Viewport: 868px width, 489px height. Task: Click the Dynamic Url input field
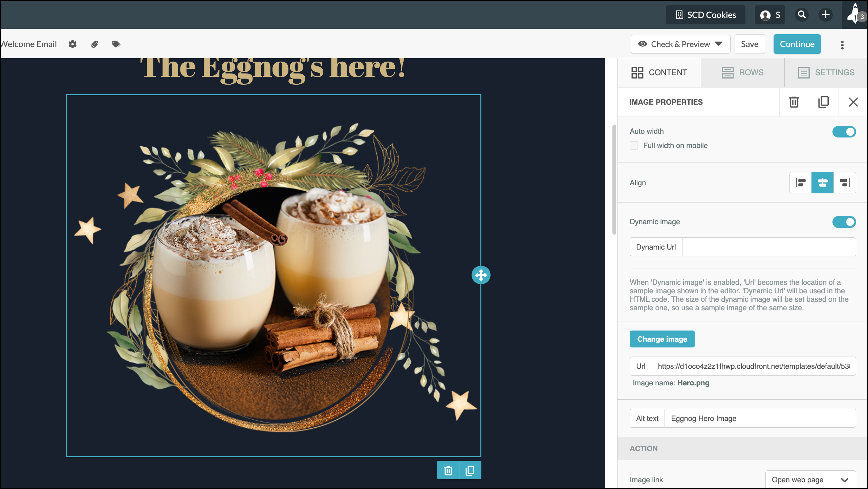coord(769,247)
